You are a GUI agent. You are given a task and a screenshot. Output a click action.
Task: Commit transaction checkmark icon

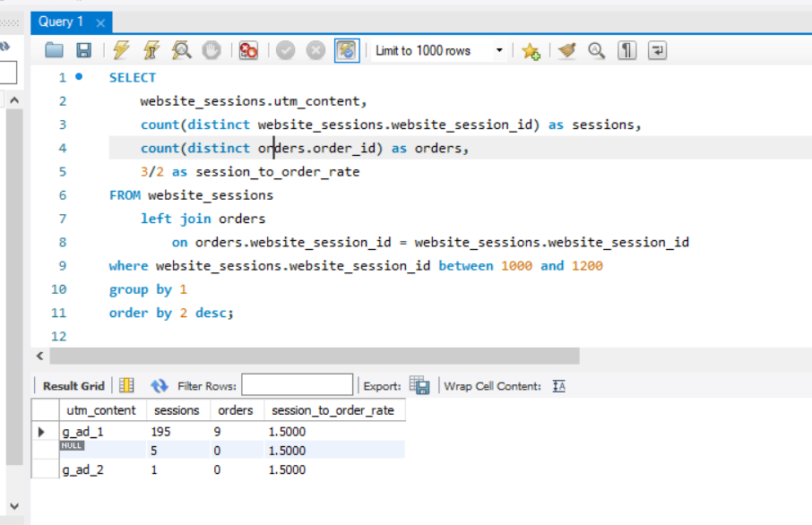[285, 50]
